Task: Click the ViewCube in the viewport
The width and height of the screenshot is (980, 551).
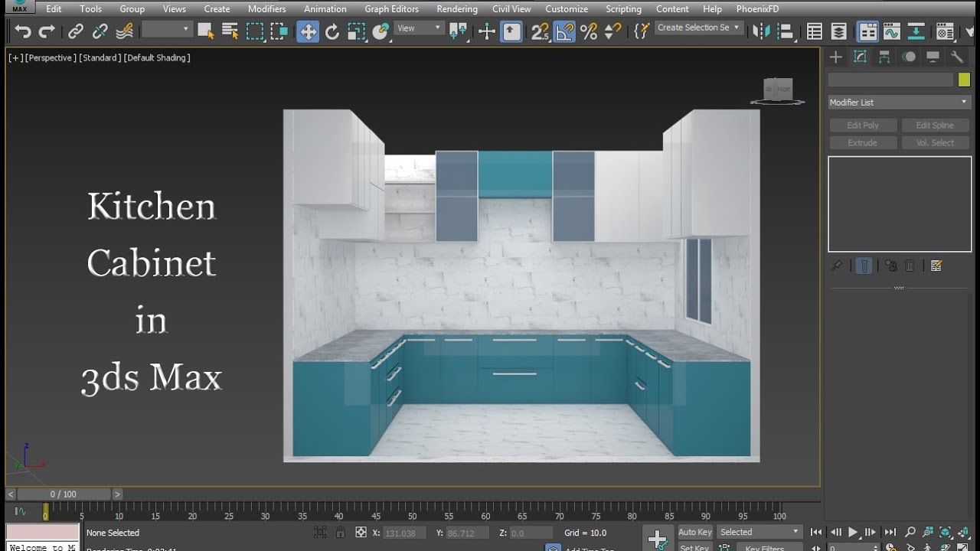Action: point(778,90)
